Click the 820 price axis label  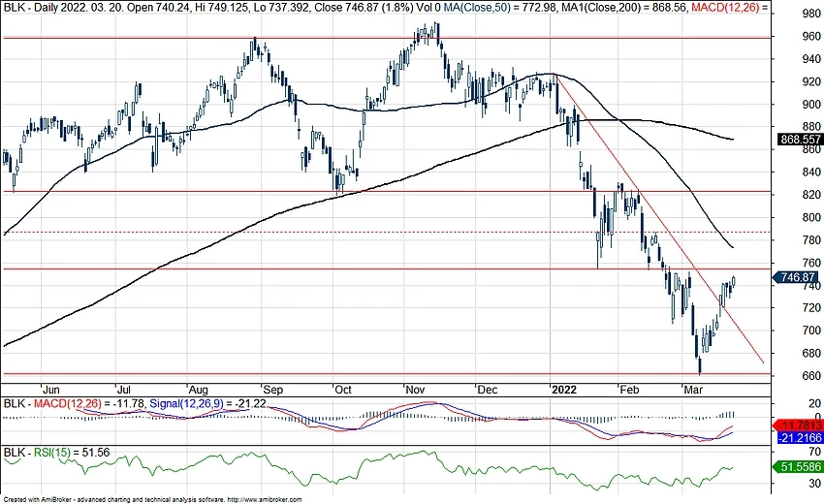pyautogui.click(x=811, y=195)
